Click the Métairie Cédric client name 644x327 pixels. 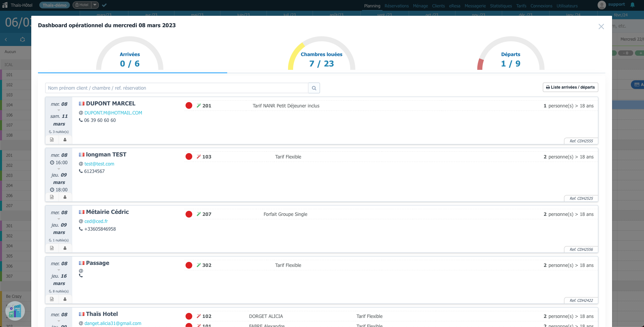(x=108, y=212)
